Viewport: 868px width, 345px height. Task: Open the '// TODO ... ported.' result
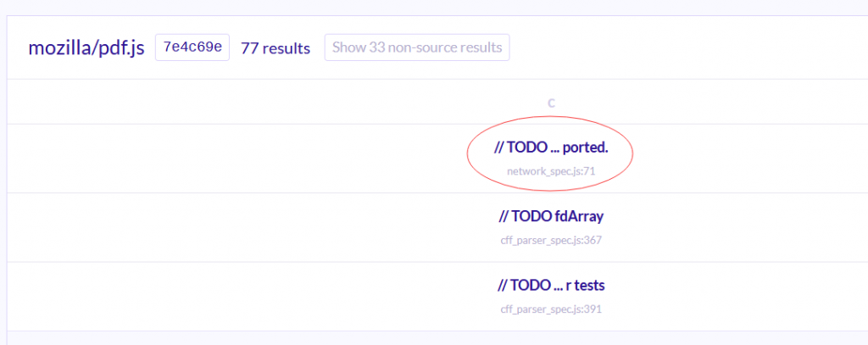coord(551,147)
